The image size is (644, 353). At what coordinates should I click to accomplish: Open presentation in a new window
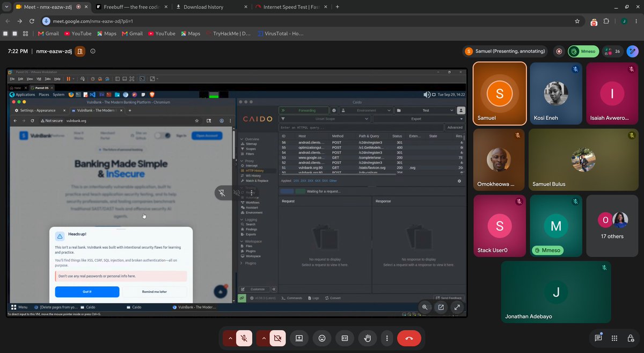click(x=441, y=307)
